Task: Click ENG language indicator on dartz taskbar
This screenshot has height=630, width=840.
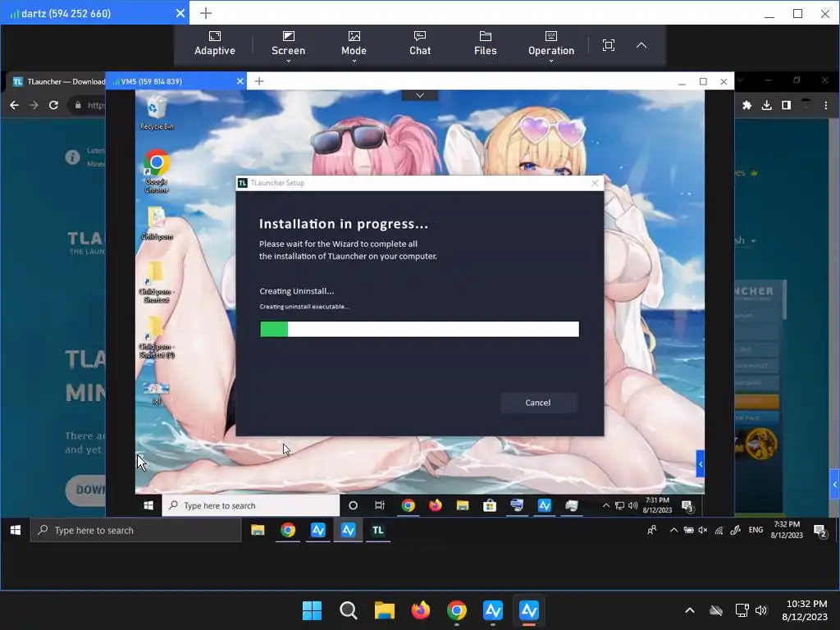Action: click(756, 530)
